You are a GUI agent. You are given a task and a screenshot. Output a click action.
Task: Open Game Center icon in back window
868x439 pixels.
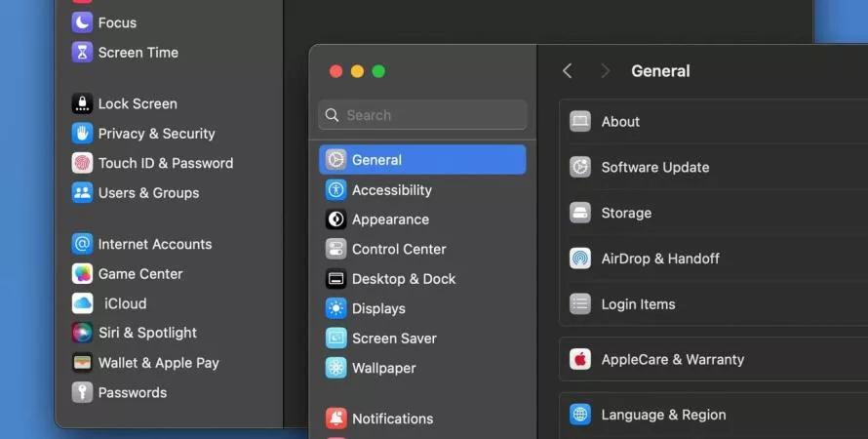coord(82,273)
